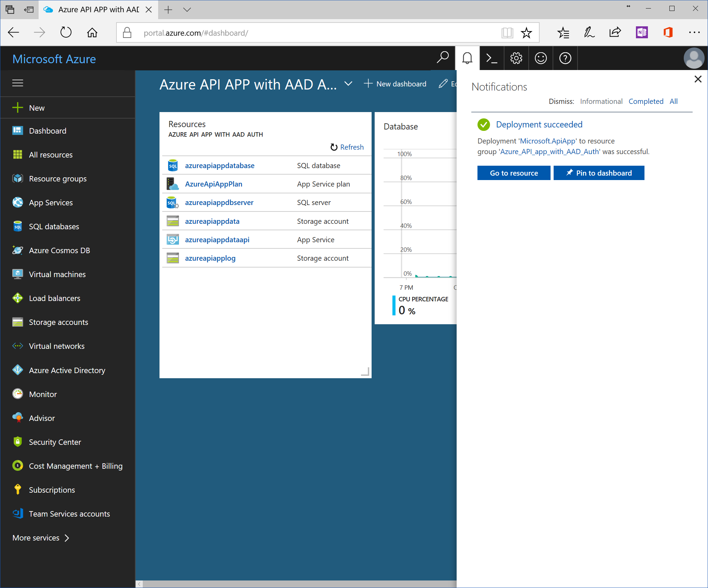
Task: Open portal settings gear icon
Action: click(516, 58)
